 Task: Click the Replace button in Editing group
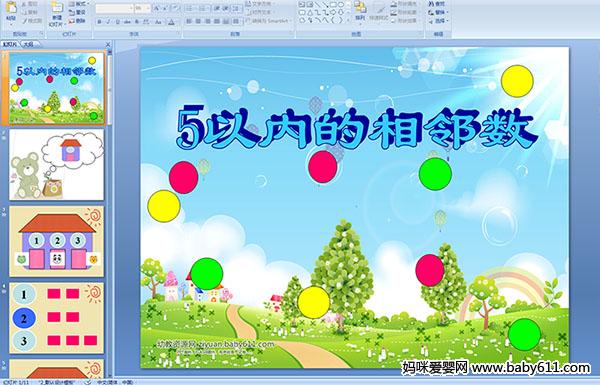437,12
